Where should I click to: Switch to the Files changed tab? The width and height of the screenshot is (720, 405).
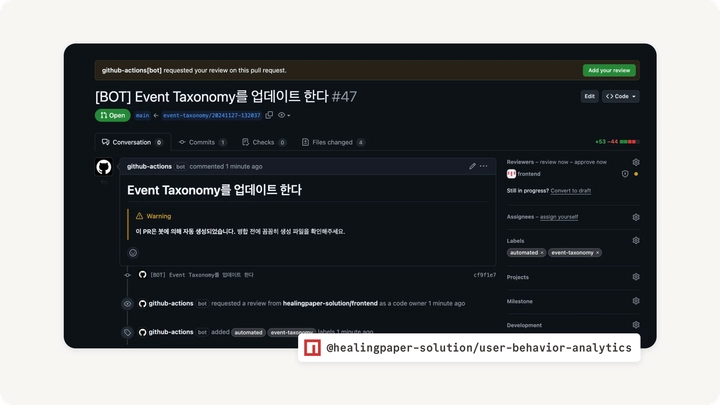point(333,142)
